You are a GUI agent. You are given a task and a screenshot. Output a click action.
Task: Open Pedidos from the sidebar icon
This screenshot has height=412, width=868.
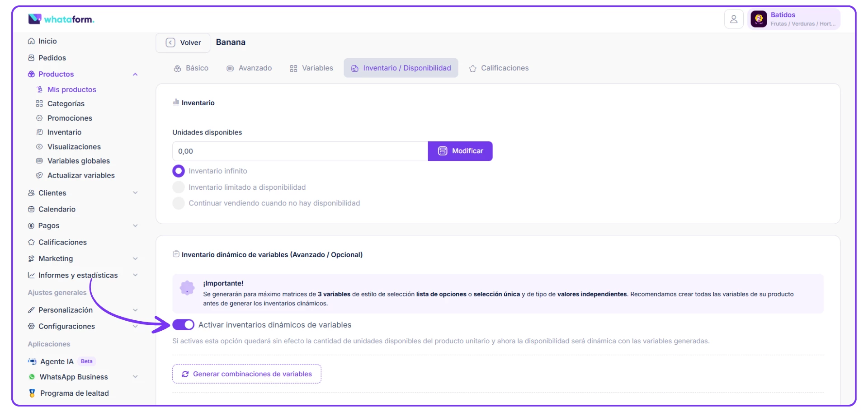(31, 58)
